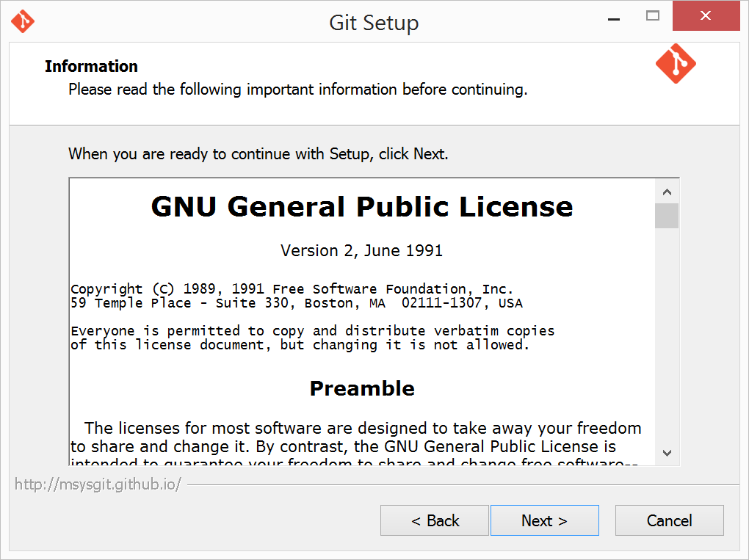Screen dimensions: 749x560
Task: Click the scrollbar track below the thumb
Action: [x=667, y=334]
